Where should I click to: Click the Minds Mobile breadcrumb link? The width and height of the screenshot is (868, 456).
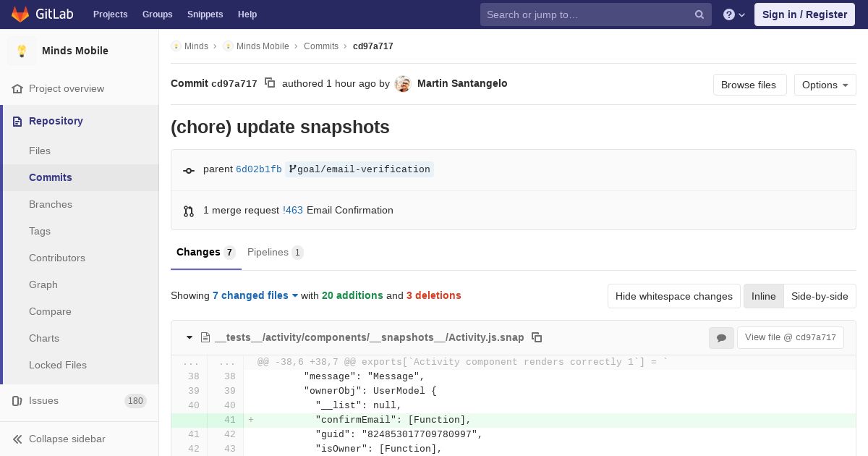pos(263,46)
